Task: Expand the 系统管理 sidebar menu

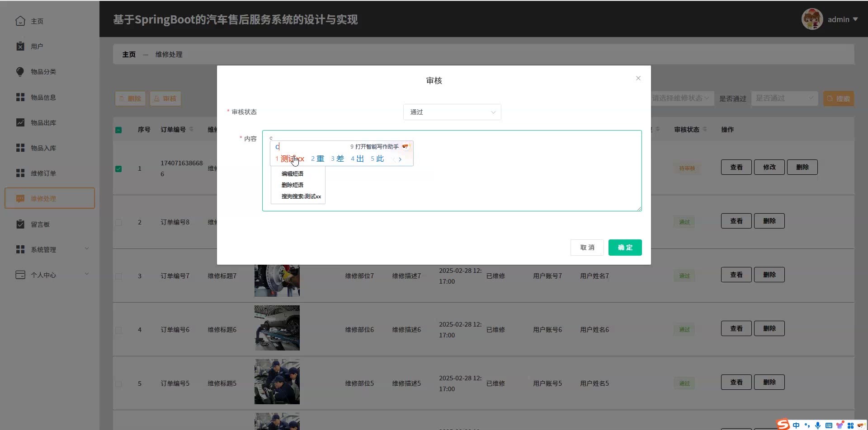Action: click(50, 249)
